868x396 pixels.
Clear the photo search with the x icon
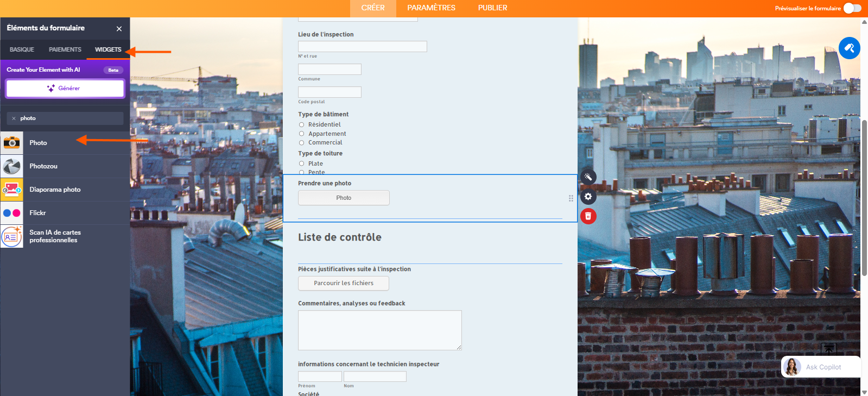click(14, 118)
